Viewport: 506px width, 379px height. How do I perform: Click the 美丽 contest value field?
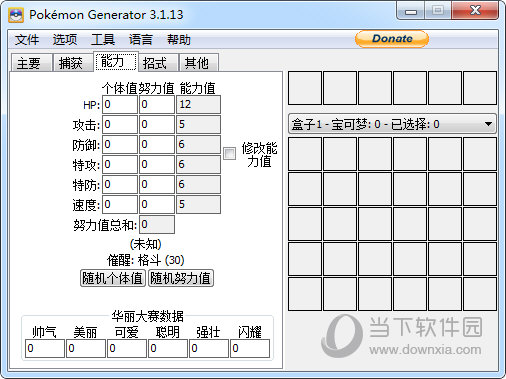point(86,349)
